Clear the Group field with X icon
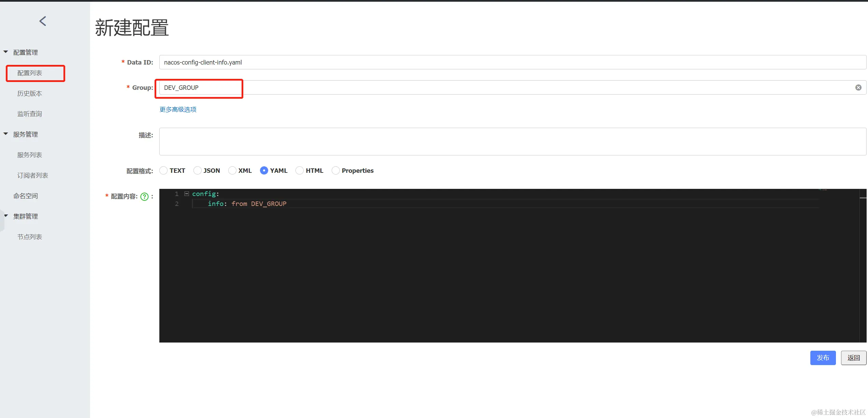Image resolution: width=868 pixels, height=418 pixels. pyautogui.click(x=858, y=88)
